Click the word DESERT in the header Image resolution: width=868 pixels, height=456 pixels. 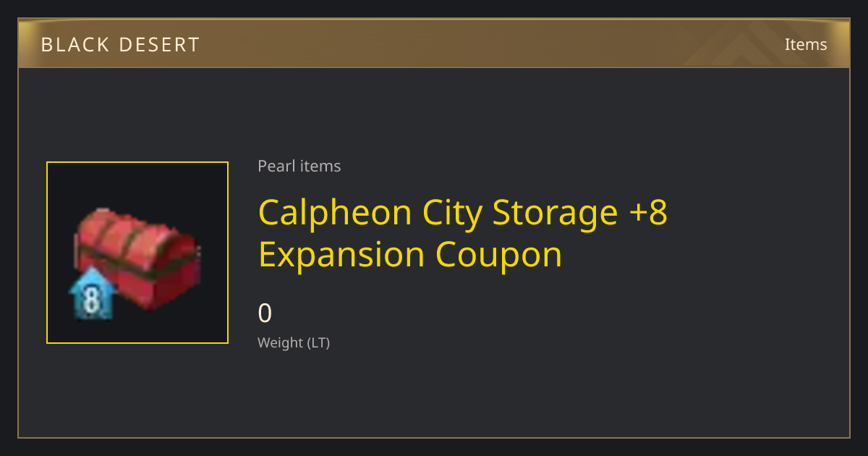(x=159, y=45)
